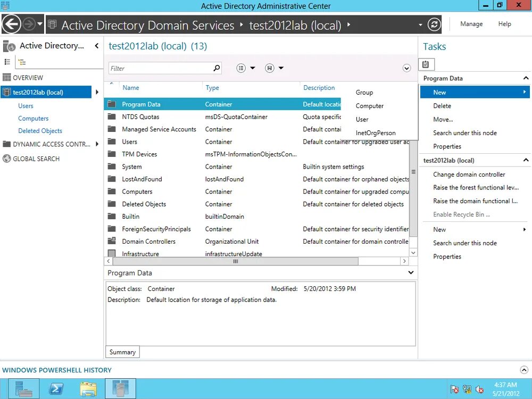532x399 pixels.
Task: Click the vertical scrollbar down arrow
Action: pyautogui.click(x=413, y=252)
